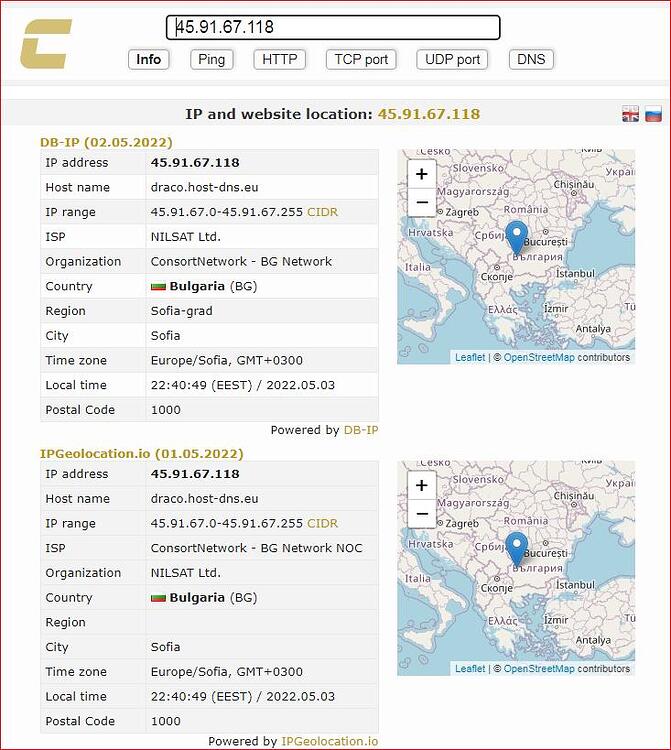Click the location pin on the DB-IP map
671x750 pixels.
(x=517, y=237)
